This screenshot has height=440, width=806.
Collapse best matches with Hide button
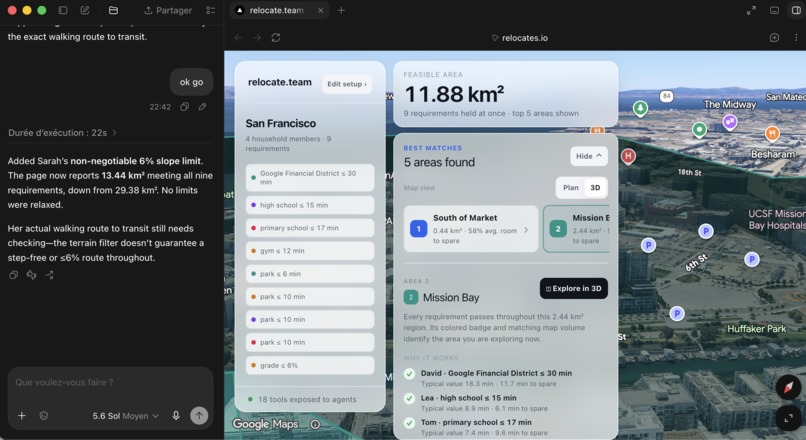[x=589, y=156]
